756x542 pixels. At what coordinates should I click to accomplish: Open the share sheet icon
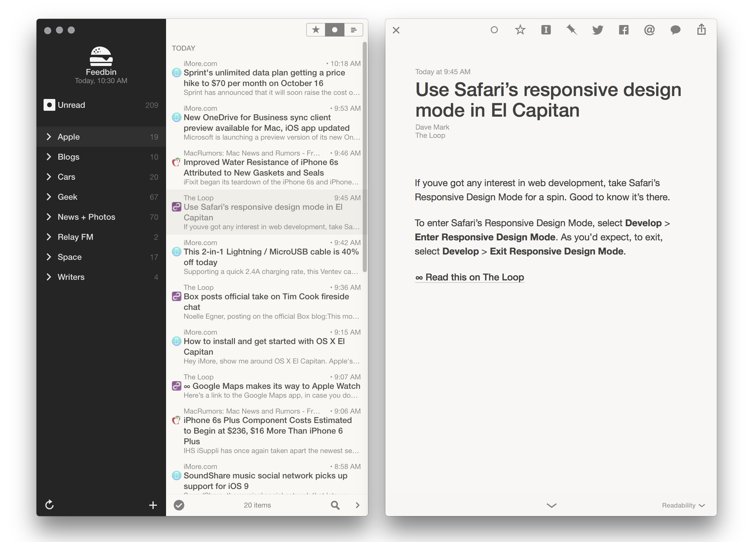(701, 29)
